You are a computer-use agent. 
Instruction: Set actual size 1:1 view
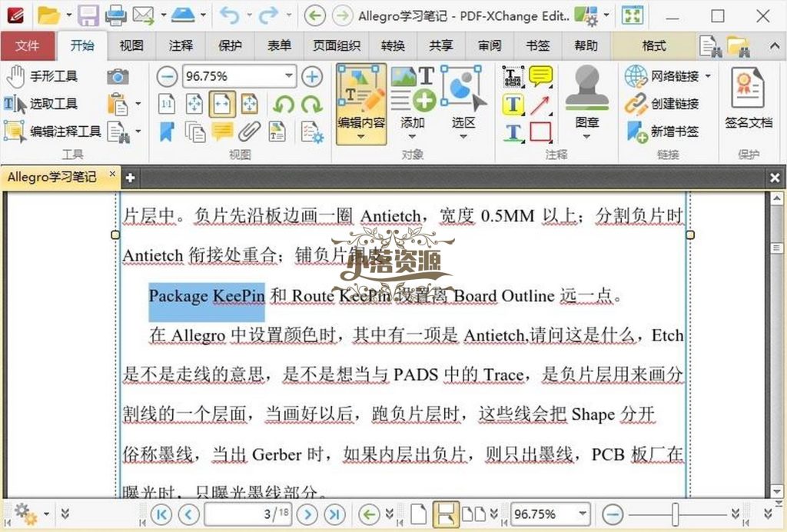167,105
